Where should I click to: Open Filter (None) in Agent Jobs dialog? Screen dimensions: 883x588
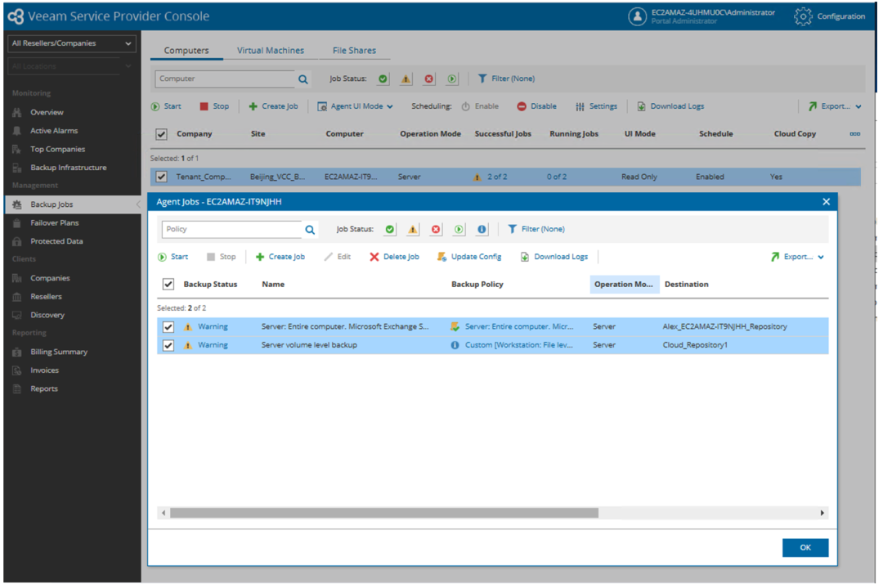536,229
